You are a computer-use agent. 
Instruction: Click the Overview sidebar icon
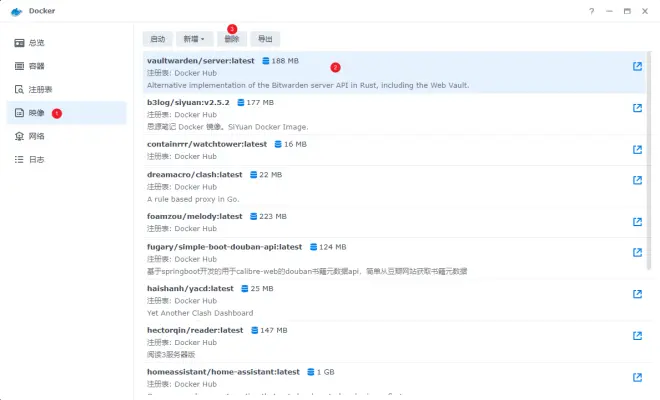(x=19, y=43)
